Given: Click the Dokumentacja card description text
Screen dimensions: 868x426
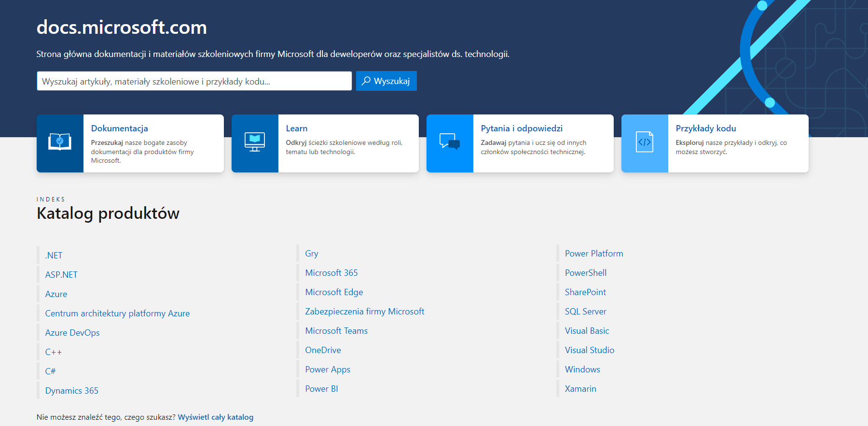Looking at the screenshot, I should coord(142,152).
